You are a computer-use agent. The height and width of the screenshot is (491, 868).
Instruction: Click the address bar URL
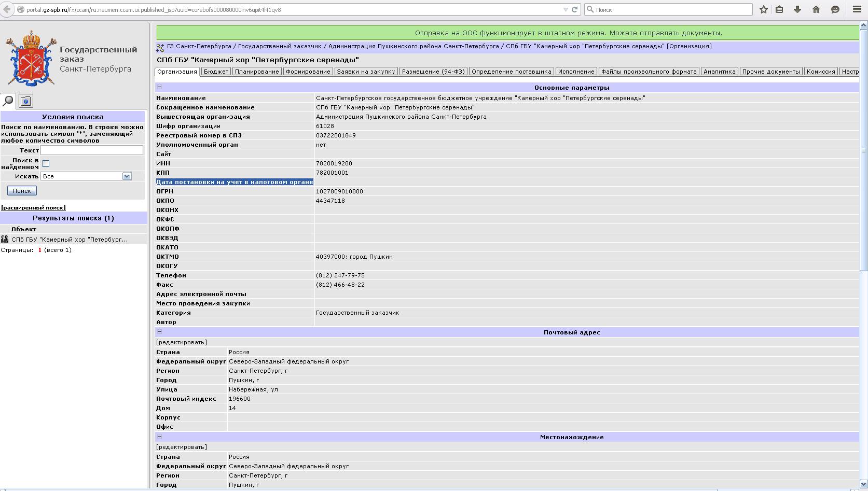click(x=154, y=10)
